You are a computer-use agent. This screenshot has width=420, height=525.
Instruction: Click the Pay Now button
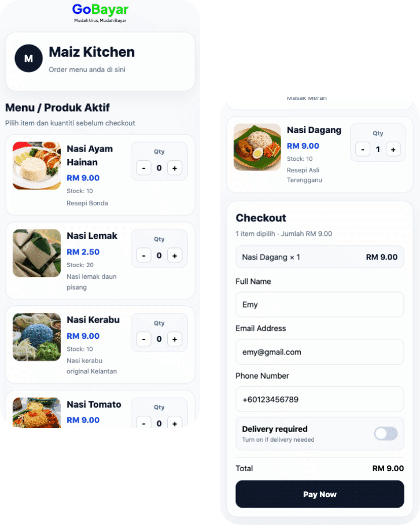coord(319,494)
